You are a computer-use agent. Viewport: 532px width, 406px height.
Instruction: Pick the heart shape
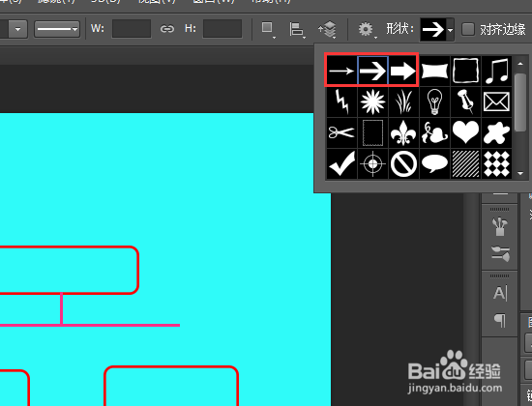[x=465, y=132]
